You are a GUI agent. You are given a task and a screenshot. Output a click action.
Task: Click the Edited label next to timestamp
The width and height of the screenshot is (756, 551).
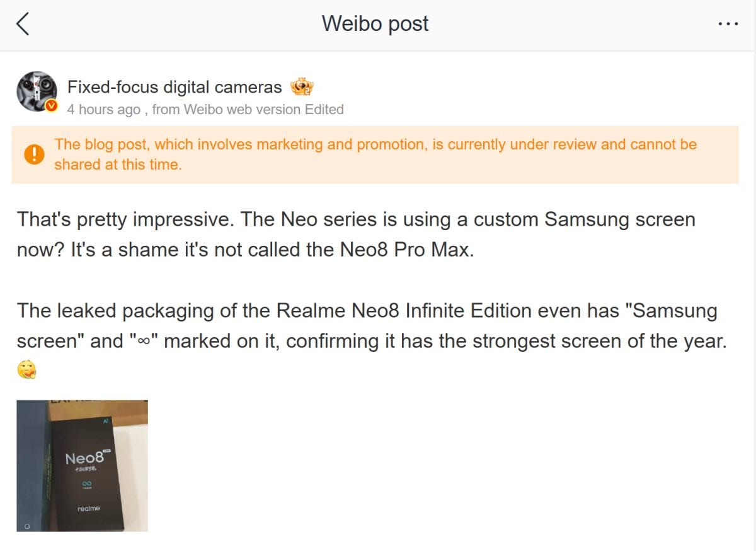point(326,109)
